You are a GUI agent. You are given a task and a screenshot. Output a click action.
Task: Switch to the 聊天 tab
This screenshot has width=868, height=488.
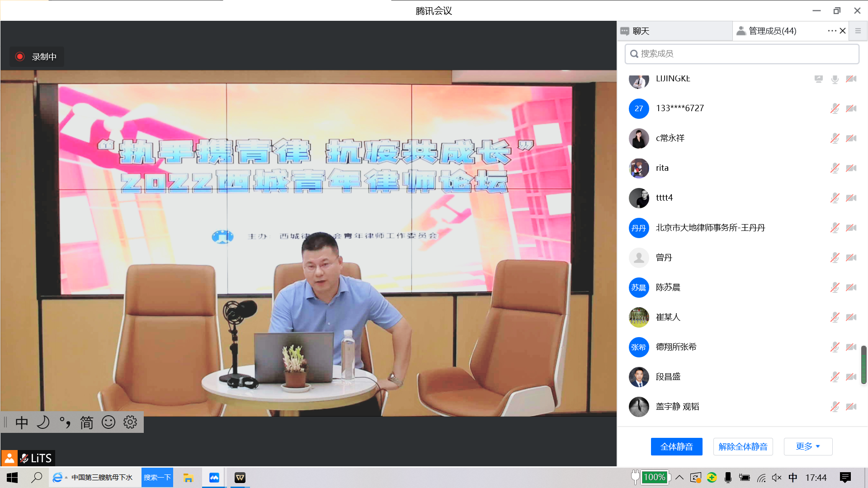641,31
